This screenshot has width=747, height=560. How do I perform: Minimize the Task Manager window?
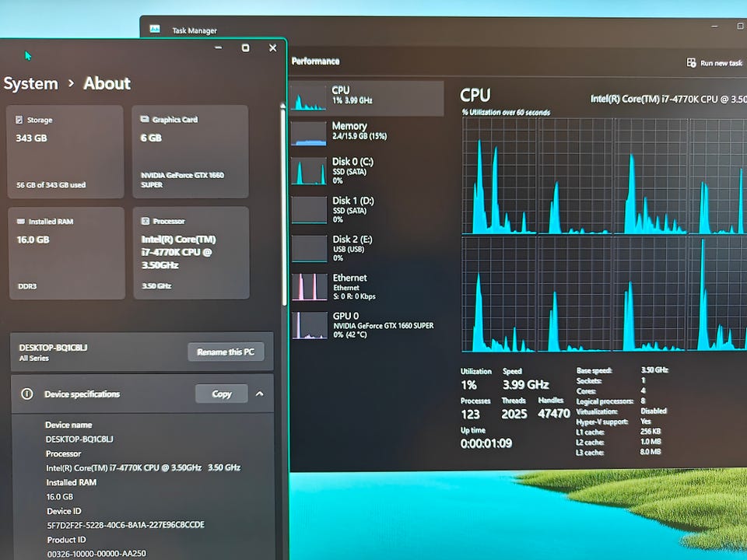714,26
